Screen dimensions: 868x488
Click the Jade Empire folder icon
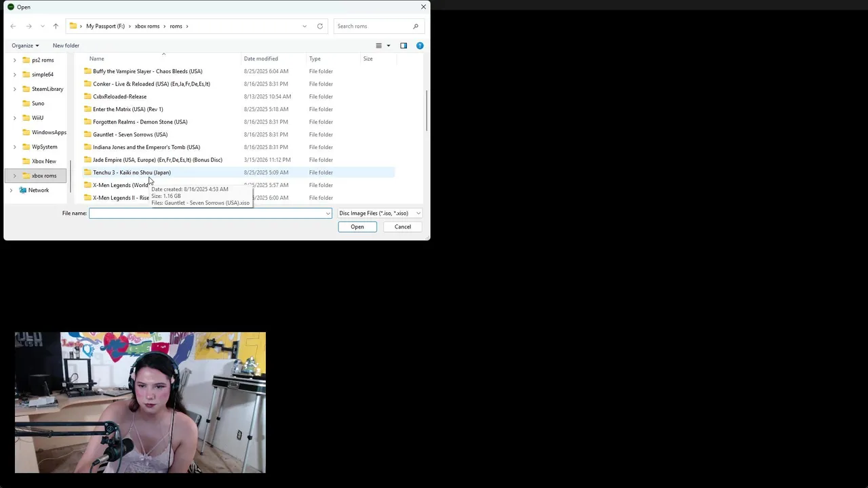[x=87, y=160]
